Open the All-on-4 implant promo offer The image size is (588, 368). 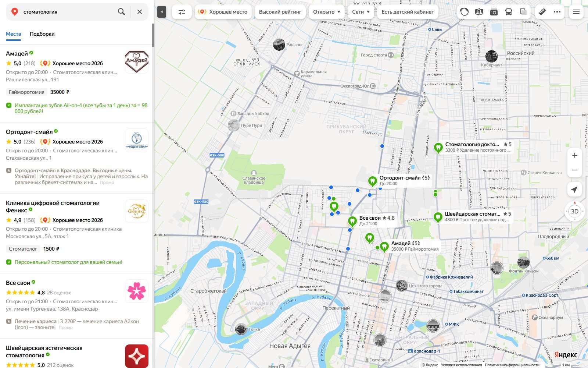(x=81, y=108)
